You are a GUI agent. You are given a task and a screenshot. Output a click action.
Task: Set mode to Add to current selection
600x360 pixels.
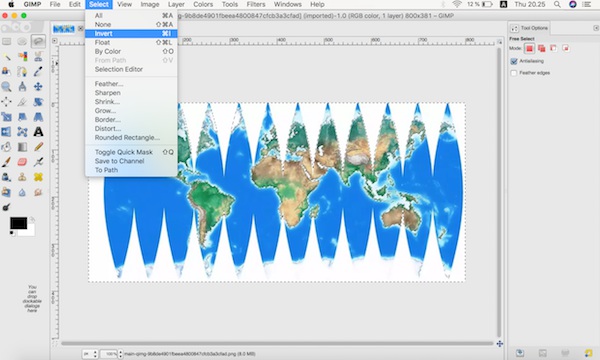541,48
